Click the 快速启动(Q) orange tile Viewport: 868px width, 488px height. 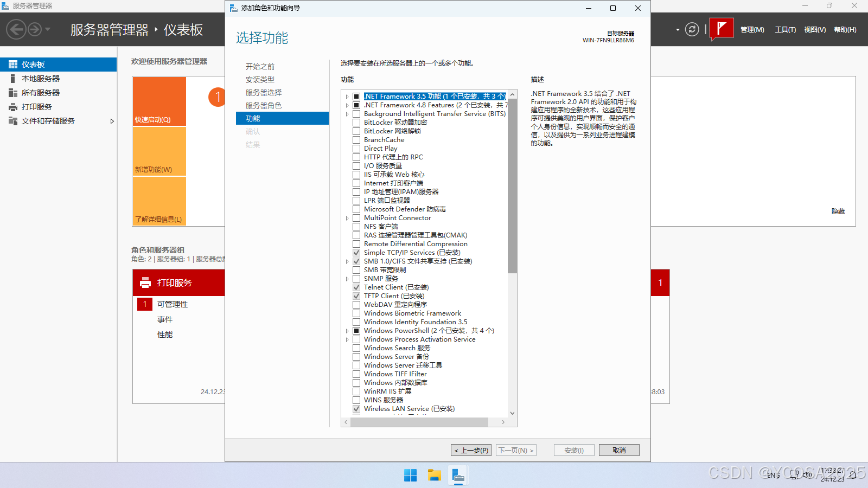[x=159, y=101]
